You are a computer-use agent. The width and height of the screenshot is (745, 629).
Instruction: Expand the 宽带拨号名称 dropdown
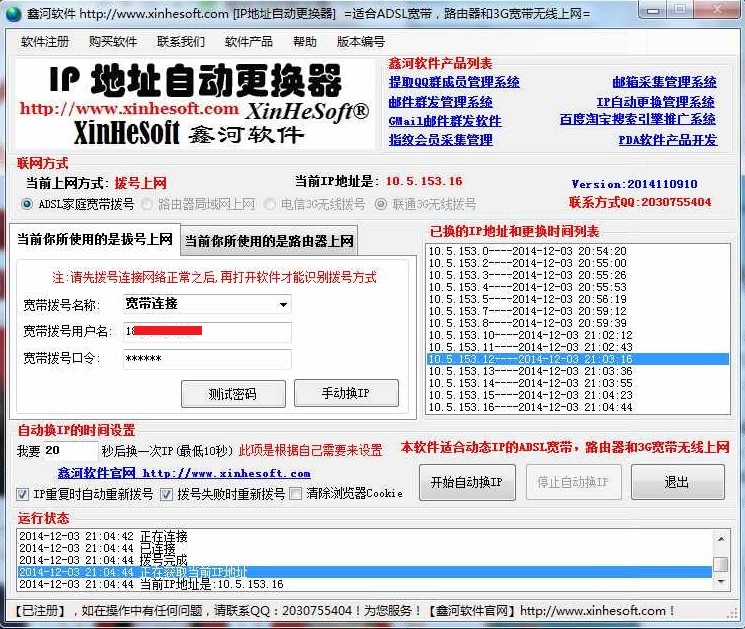[283, 305]
